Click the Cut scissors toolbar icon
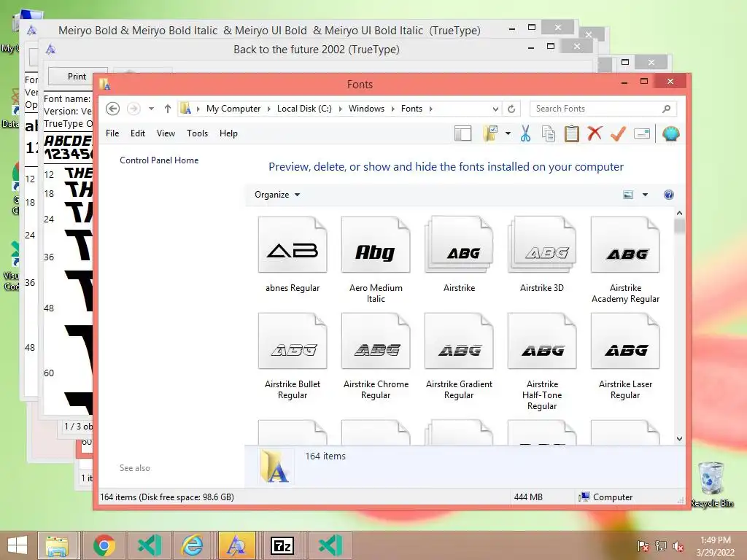The width and height of the screenshot is (747, 560). pyautogui.click(x=525, y=133)
